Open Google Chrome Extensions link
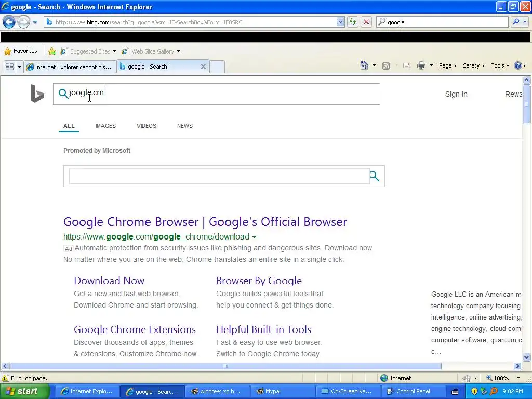The width and height of the screenshot is (532, 399). point(135,329)
